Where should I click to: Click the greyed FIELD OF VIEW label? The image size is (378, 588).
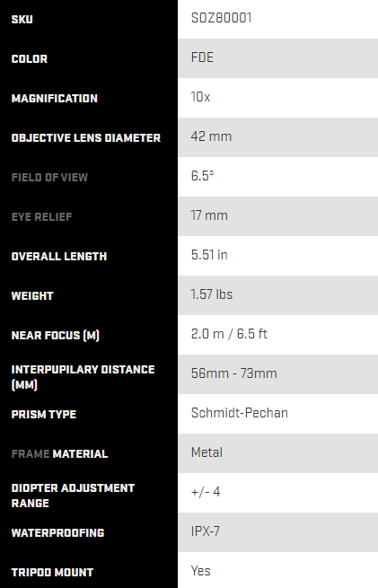point(49,178)
